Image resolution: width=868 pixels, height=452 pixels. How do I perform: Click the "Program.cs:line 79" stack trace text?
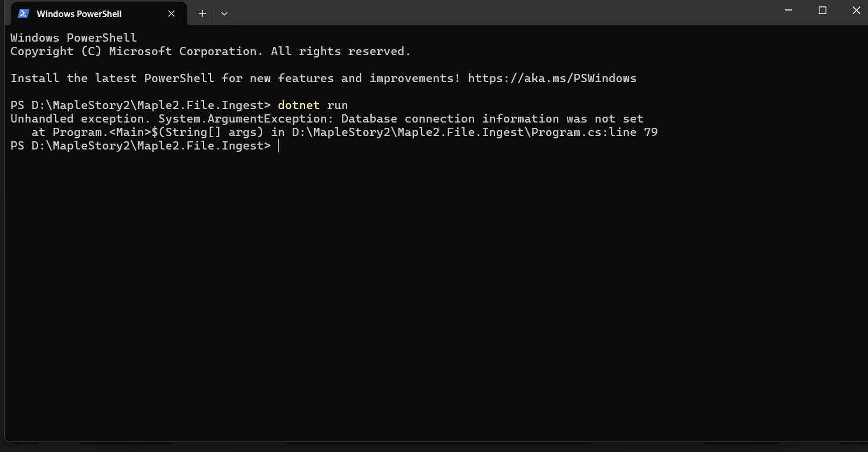coord(594,132)
